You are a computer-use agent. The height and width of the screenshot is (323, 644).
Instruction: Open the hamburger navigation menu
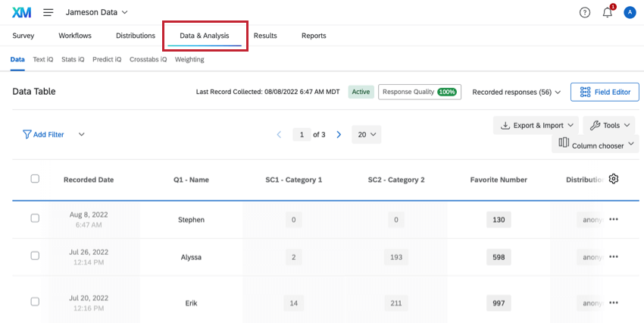48,12
